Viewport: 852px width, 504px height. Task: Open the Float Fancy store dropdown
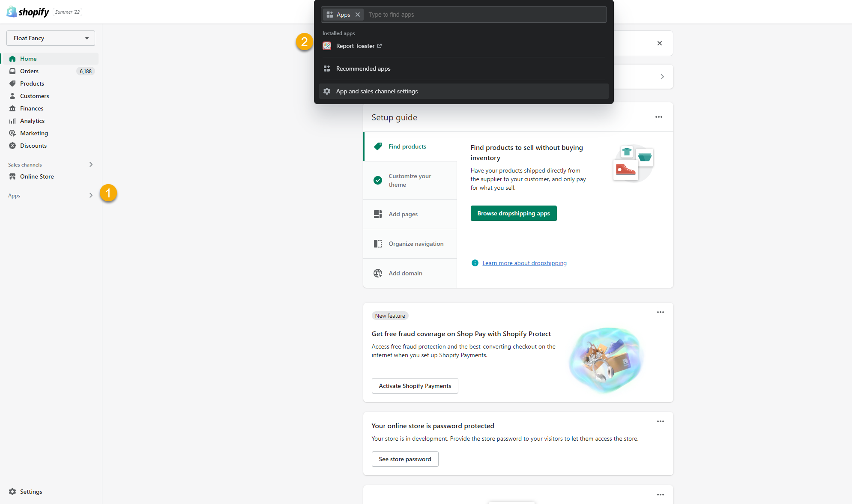[x=51, y=38]
